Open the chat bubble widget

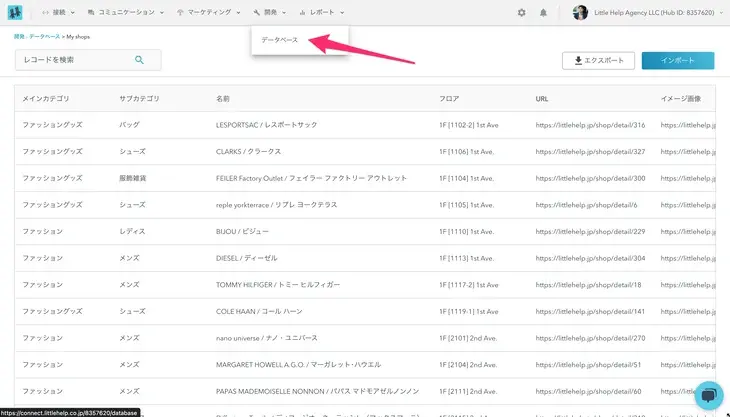pos(707,396)
